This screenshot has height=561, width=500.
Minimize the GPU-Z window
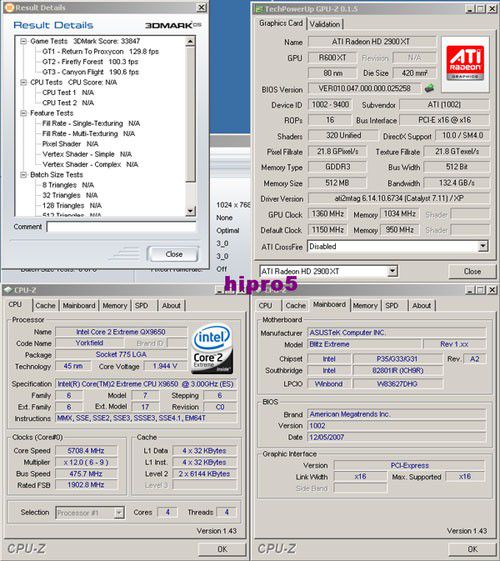pos(471,9)
